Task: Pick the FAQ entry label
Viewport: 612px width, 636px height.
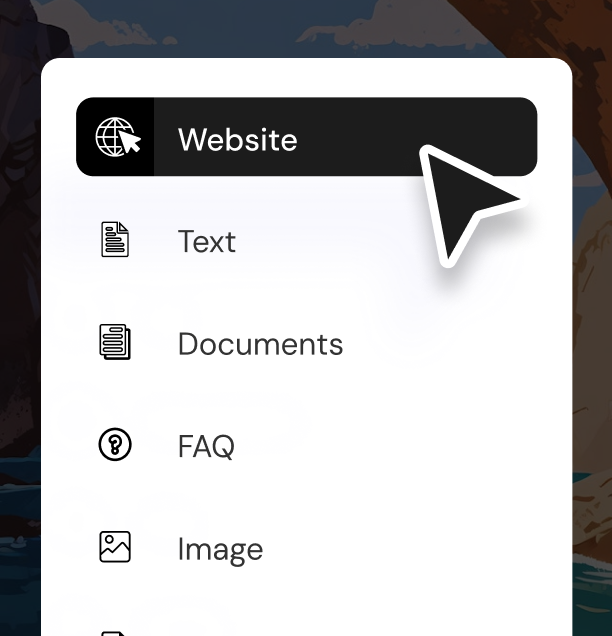Action: tap(206, 446)
